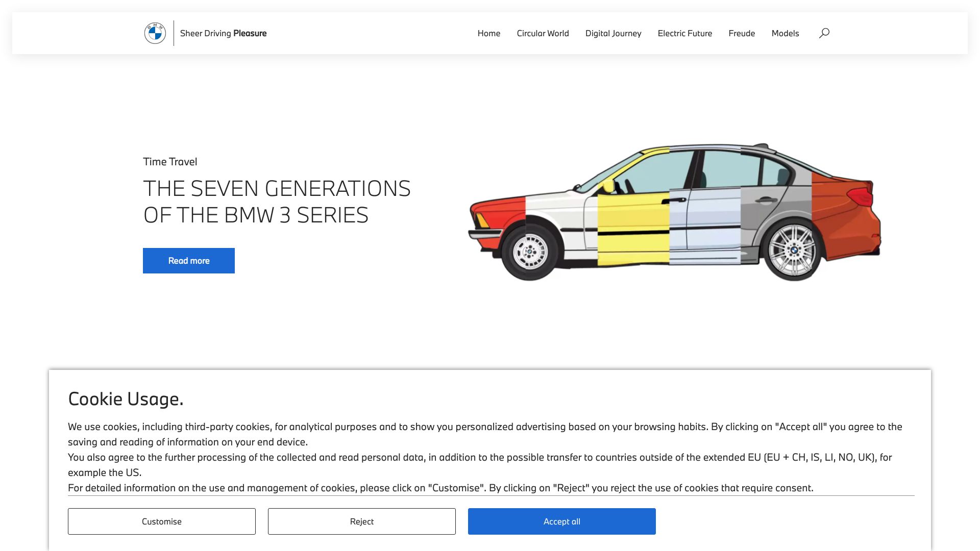Open the Circular World menu item
Screen dimensions: 980x551
point(543,33)
